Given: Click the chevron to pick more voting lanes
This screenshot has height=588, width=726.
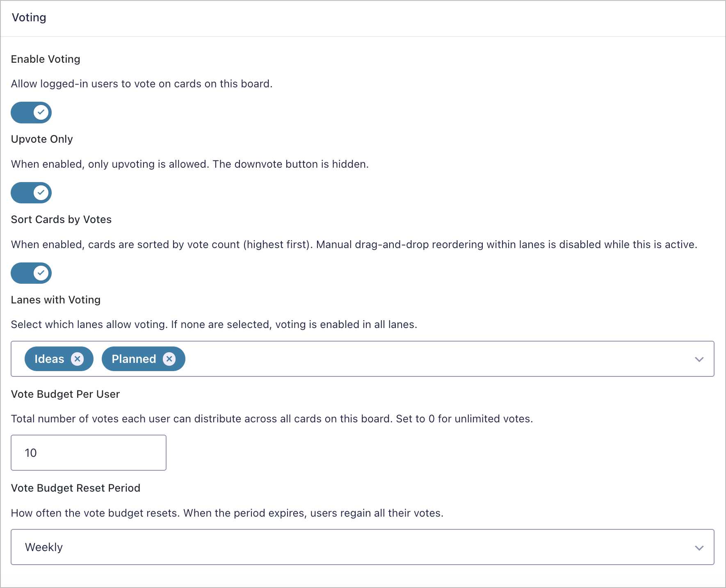Looking at the screenshot, I should [699, 359].
